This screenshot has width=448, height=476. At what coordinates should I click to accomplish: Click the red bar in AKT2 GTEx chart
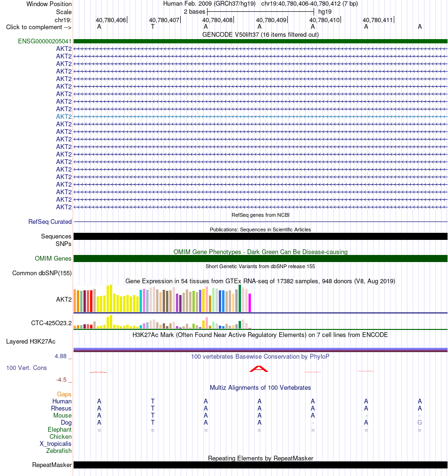point(91,301)
